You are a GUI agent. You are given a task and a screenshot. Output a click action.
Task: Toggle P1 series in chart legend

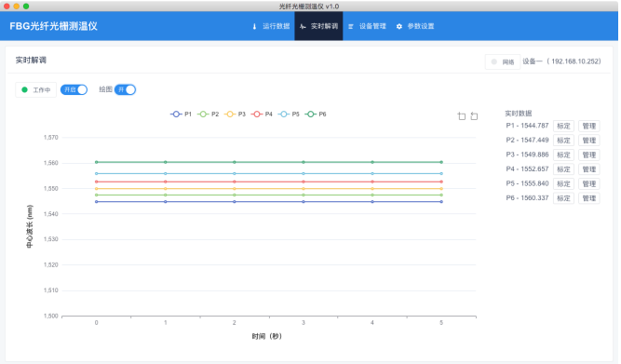click(x=181, y=115)
